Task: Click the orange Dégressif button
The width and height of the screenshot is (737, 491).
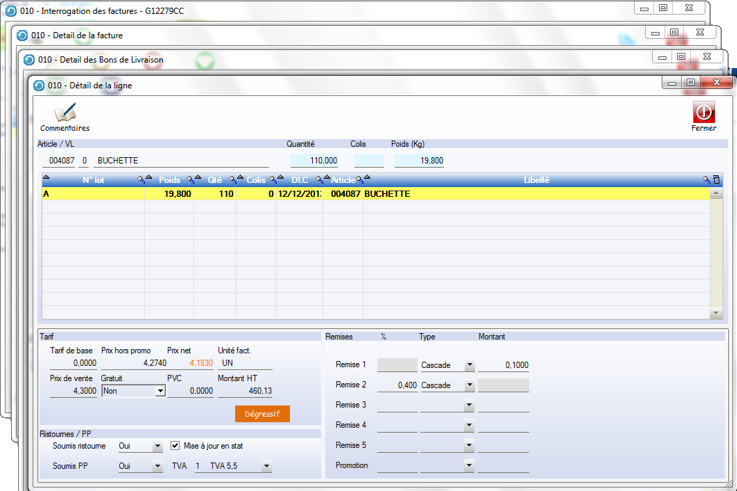Action: (x=262, y=414)
